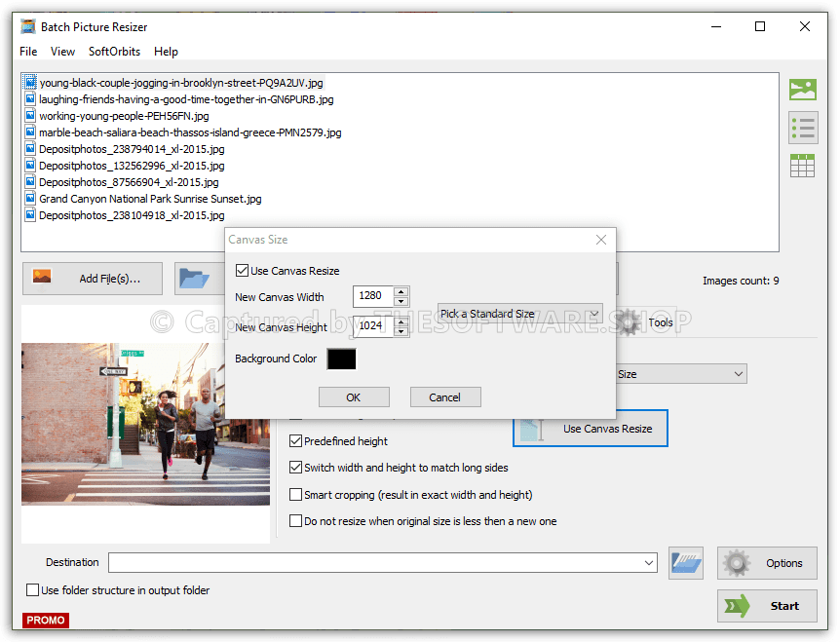The image size is (840, 642).
Task: Open the View menu
Action: (x=62, y=52)
